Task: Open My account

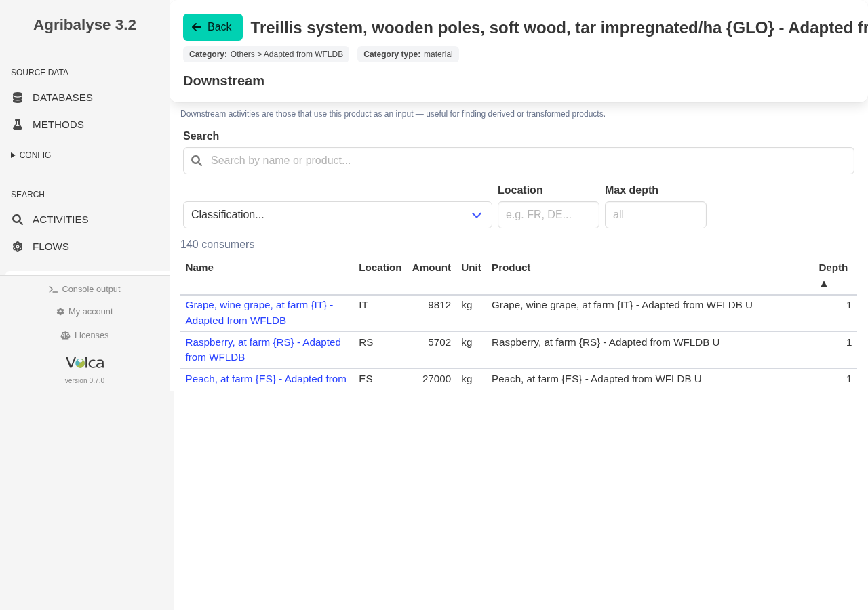Action: (x=85, y=312)
